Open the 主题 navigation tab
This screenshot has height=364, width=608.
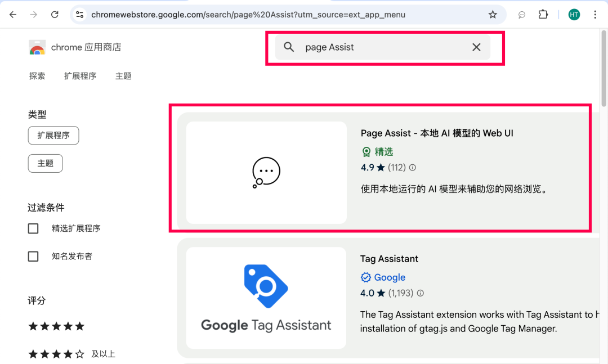click(123, 76)
